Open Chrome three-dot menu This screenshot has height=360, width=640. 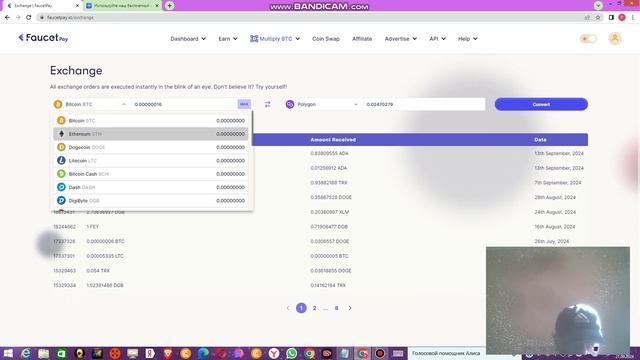[633, 18]
